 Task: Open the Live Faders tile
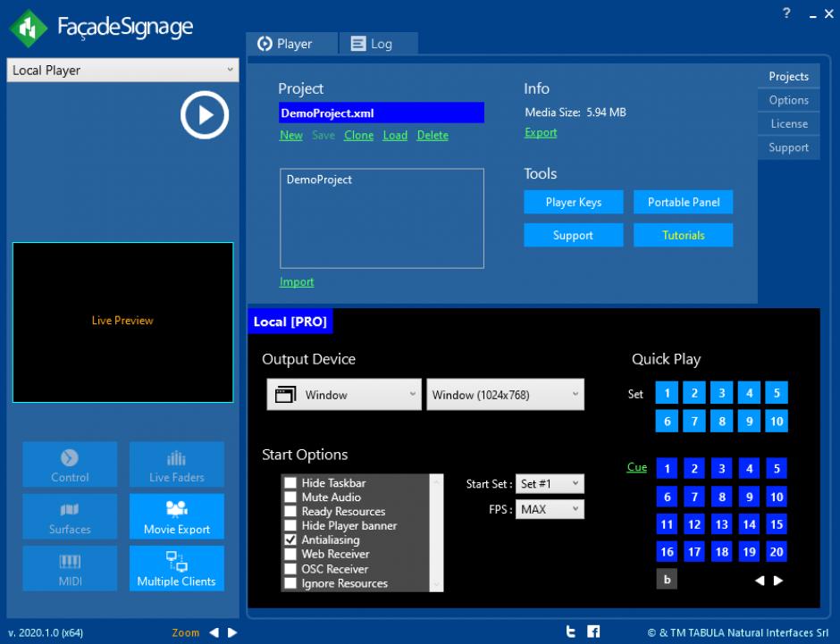[x=177, y=464]
